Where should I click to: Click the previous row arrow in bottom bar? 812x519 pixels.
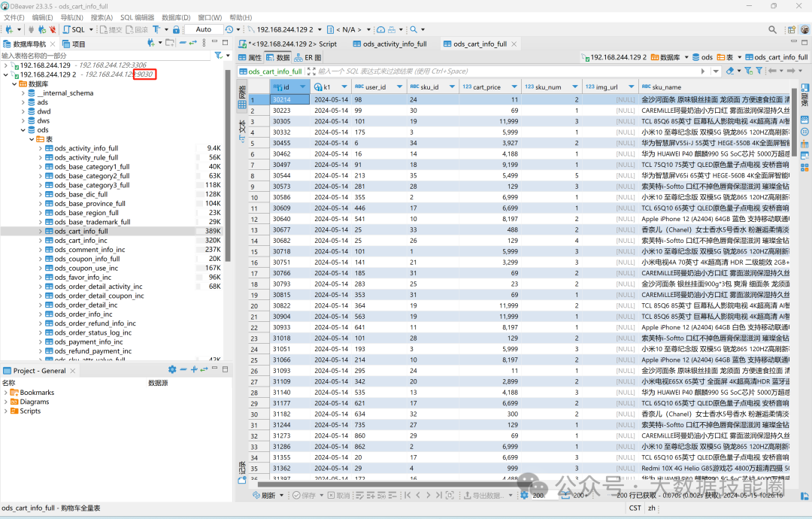(418, 495)
